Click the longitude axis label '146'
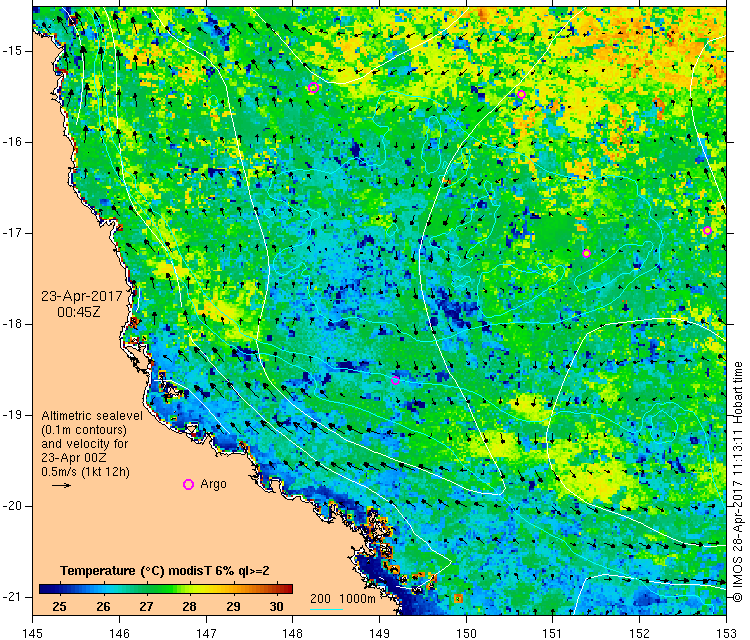 tap(119, 633)
